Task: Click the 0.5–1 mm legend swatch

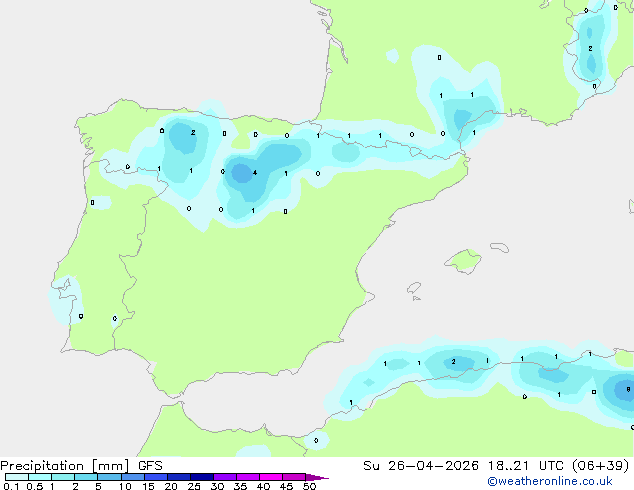Action: pyautogui.click(x=40, y=477)
